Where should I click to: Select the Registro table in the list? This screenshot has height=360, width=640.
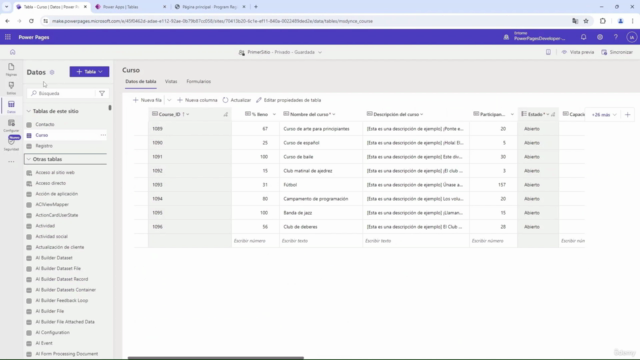pyautogui.click(x=44, y=146)
